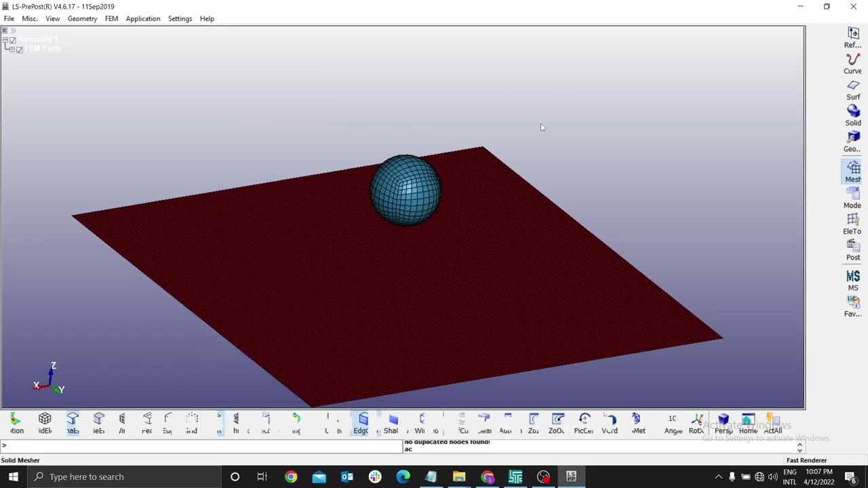Open the Geometry Tools icon
The width and height of the screenshot is (868, 488).
853,142
